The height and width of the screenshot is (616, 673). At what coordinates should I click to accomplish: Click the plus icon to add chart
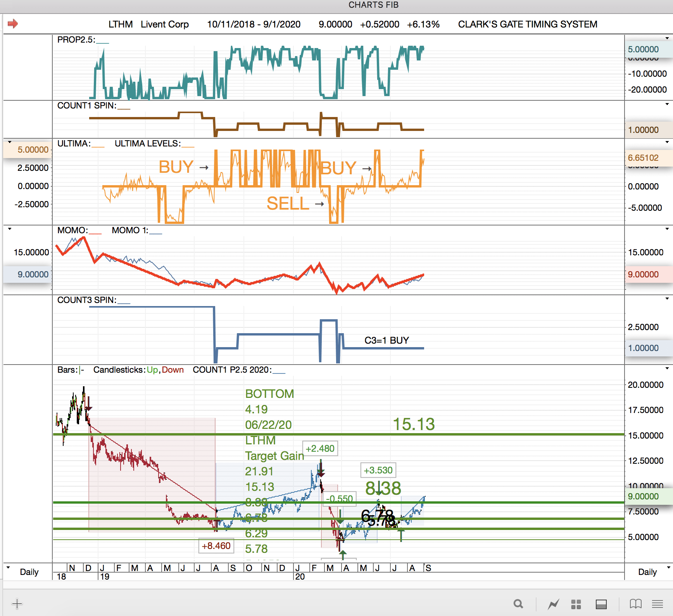[17, 603]
